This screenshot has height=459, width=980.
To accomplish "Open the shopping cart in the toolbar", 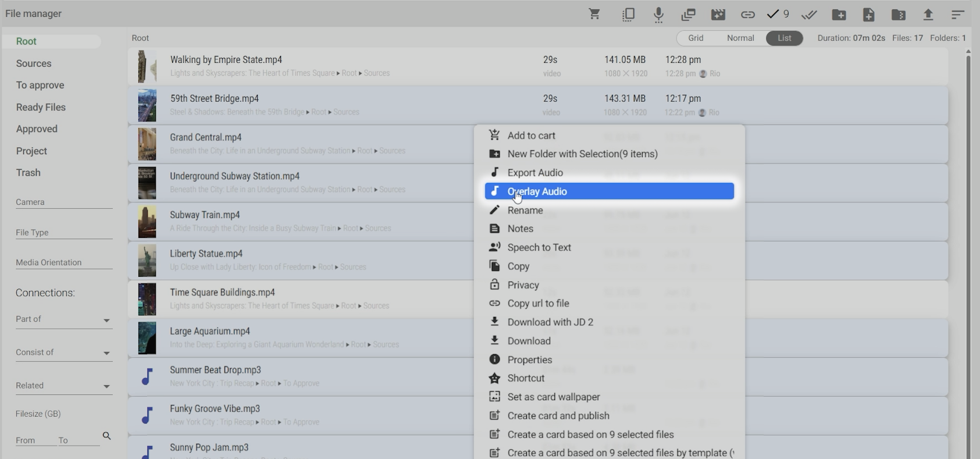I will coord(594,14).
